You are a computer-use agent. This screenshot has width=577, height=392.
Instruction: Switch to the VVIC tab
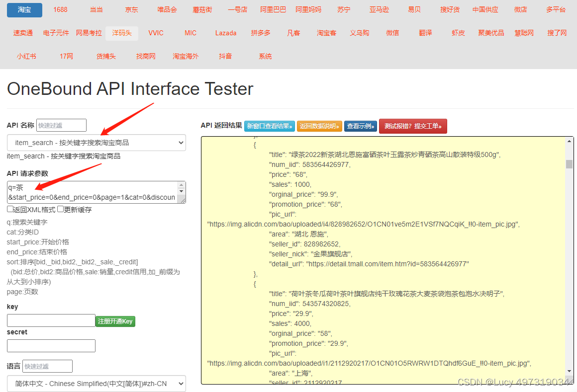(x=156, y=33)
